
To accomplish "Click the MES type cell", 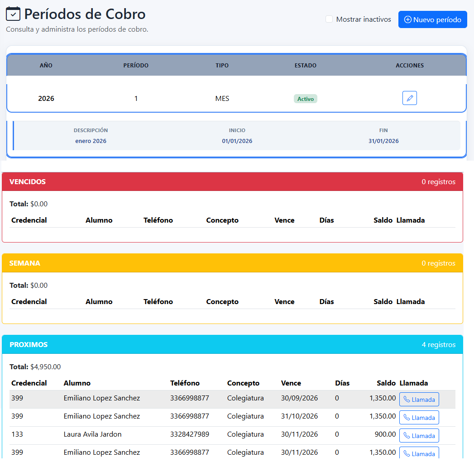I will 222,98.
